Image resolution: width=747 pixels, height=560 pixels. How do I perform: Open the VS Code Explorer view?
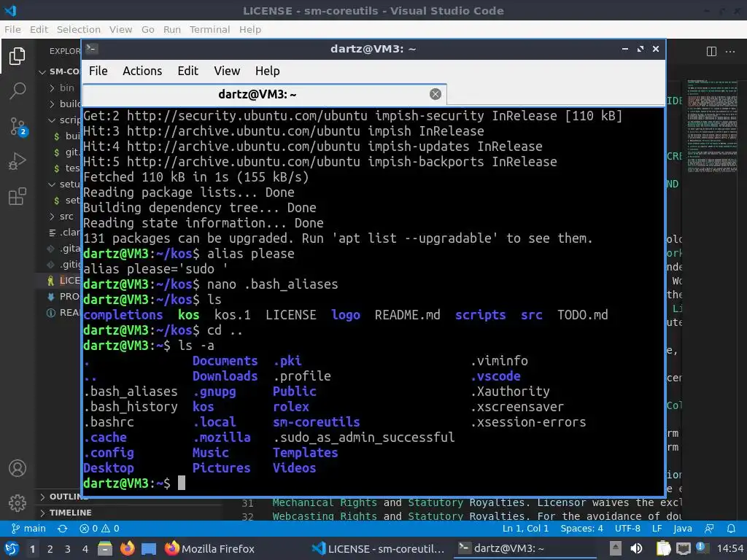pos(18,55)
